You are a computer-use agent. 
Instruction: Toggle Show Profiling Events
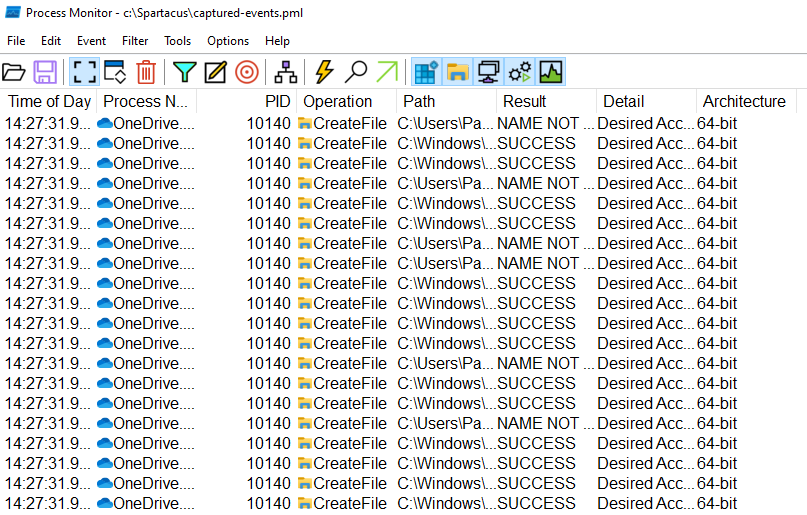click(x=551, y=72)
